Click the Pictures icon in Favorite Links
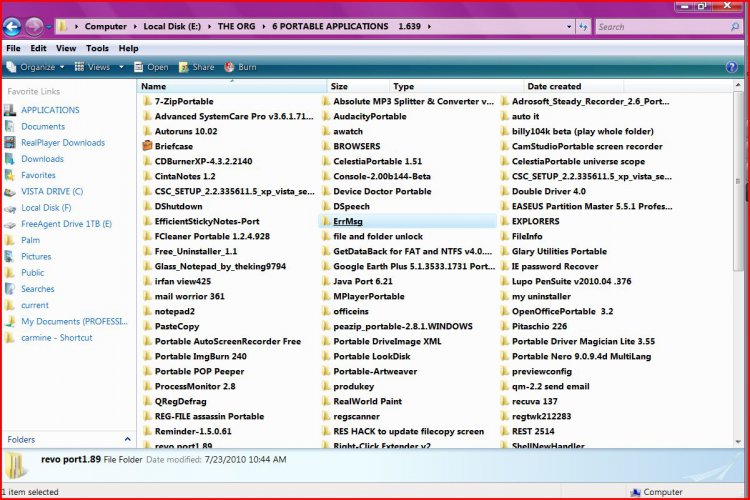 (x=10, y=256)
